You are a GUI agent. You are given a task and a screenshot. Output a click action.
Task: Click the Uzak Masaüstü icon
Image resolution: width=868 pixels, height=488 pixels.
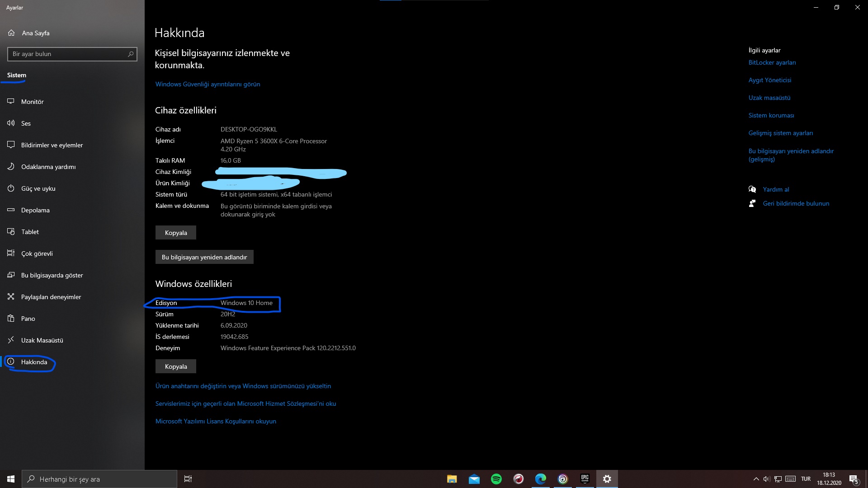11,340
